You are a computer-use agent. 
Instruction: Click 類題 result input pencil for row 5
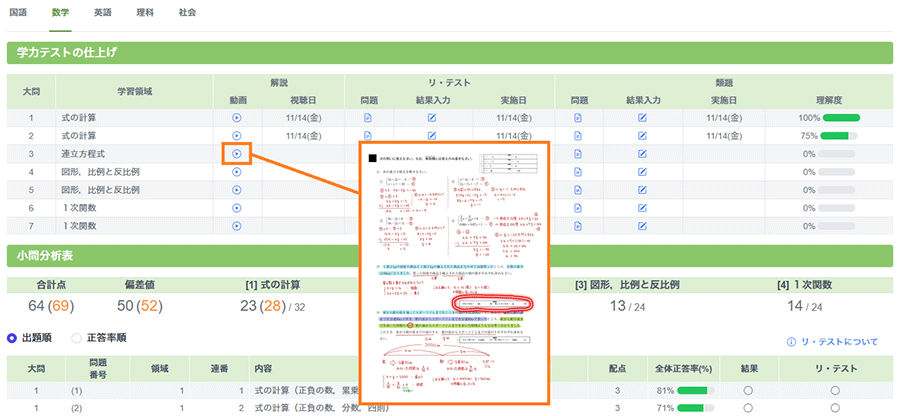click(643, 190)
